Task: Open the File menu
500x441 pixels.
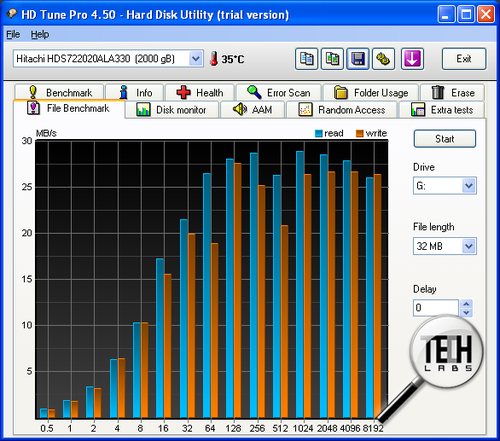Action: (x=13, y=34)
